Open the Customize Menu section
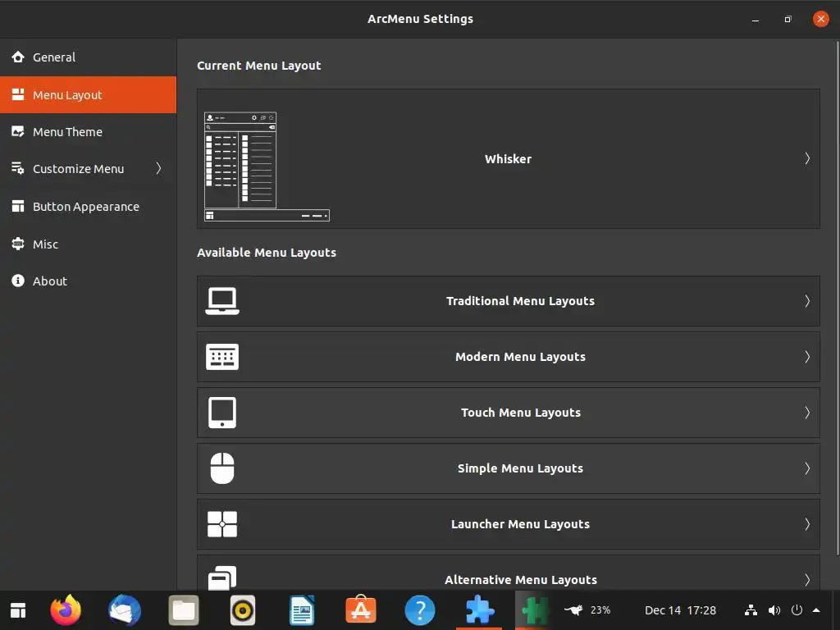Screen dimensions: 840x630 pyautogui.click(x=88, y=169)
